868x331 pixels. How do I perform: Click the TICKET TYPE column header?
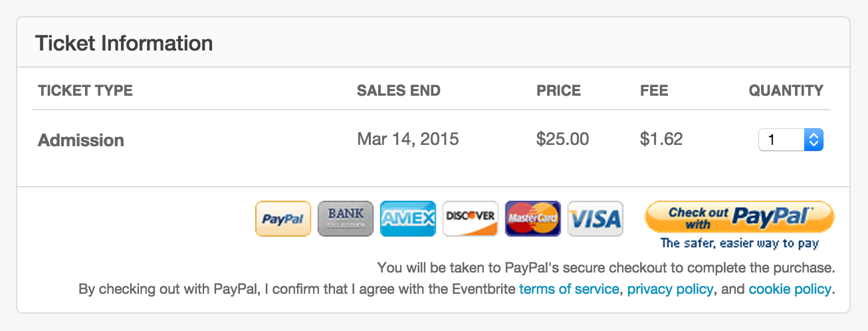(85, 90)
